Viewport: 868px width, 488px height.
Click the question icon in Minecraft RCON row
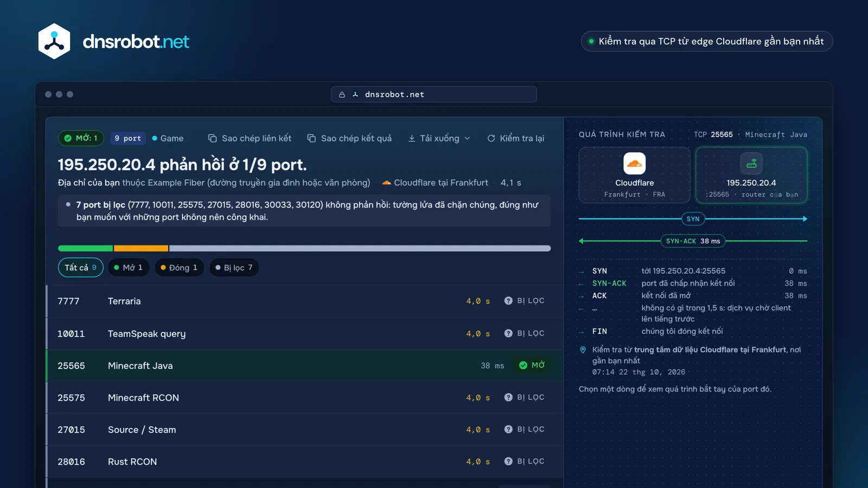(x=508, y=397)
